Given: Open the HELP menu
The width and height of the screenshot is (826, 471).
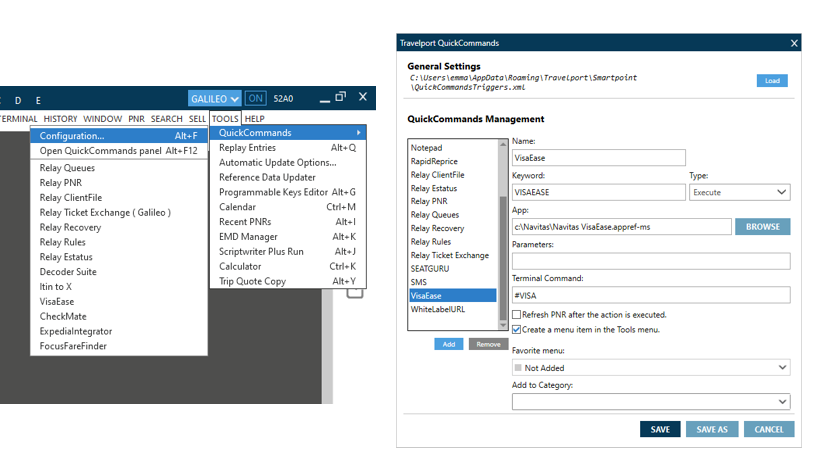Looking at the screenshot, I should pos(254,119).
